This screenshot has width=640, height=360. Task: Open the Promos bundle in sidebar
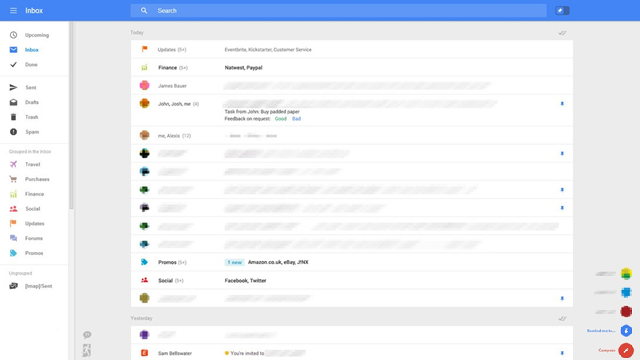(x=34, y=253)
